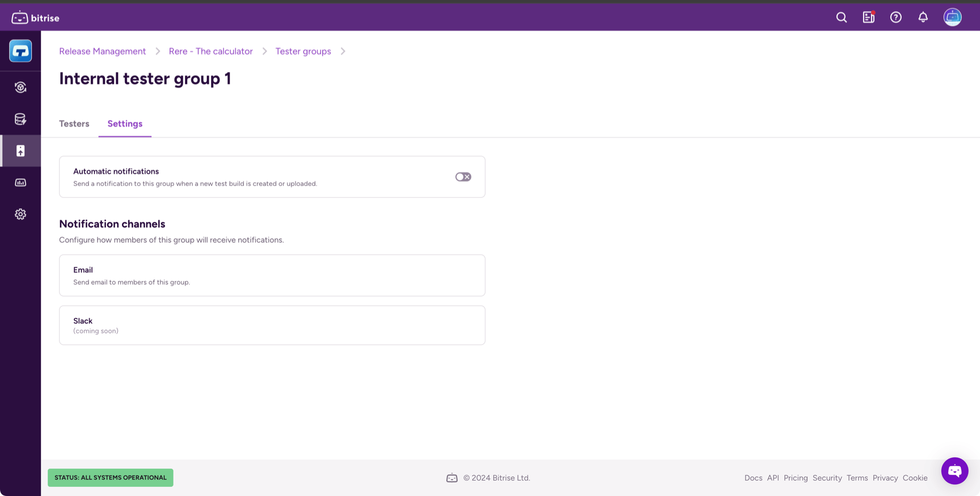The width and height of the screenshot is (980, 496).
Task: Open Release Management icon in sidebar
Action: (20, 151)
